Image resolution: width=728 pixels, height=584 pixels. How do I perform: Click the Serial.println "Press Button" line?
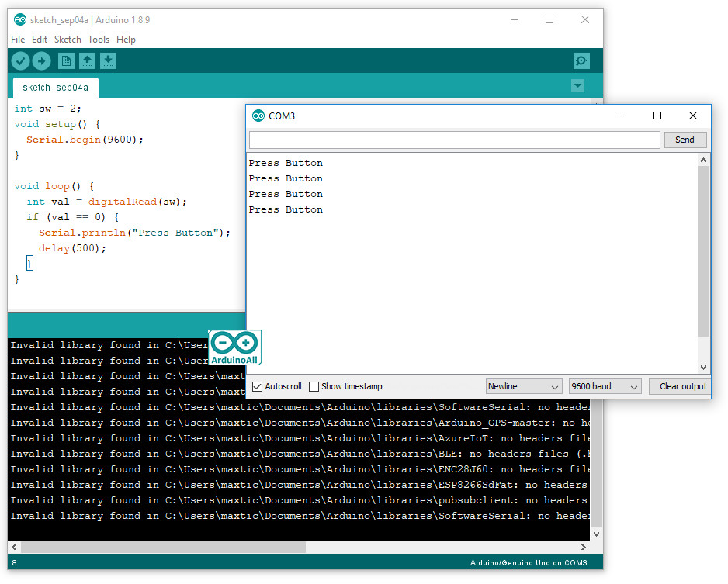(x=134, y=233)
